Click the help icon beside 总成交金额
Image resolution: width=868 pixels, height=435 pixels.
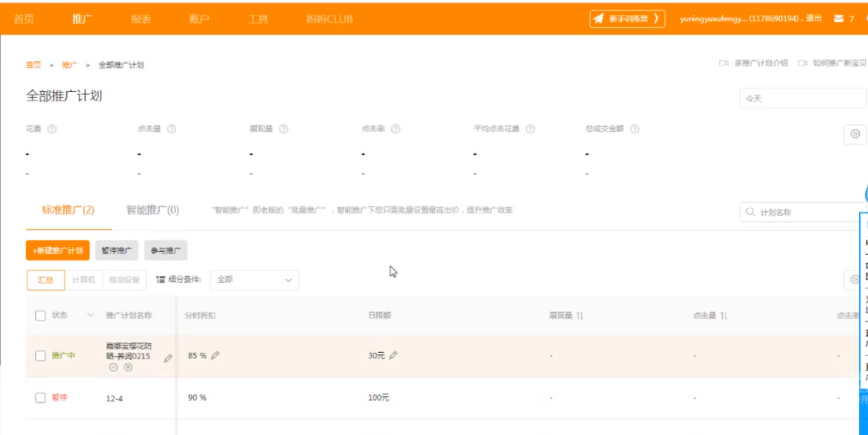pyautogui.click(x=635, y=127)
